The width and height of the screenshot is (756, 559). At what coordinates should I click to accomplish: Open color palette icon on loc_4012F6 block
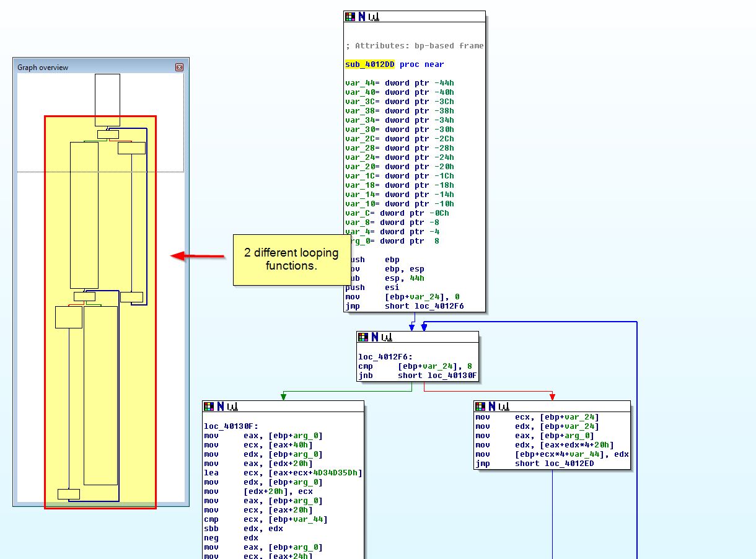click(364, 337)
